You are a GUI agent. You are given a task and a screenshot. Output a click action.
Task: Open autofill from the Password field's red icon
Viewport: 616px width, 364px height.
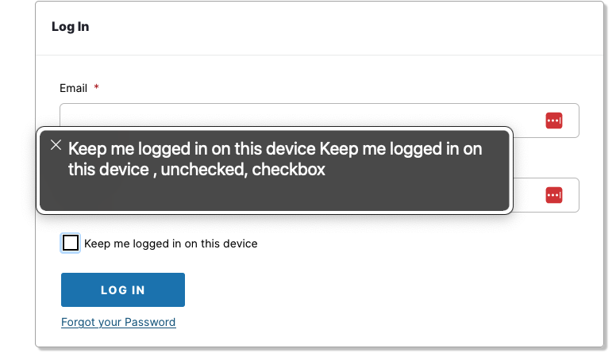click(554, 195)
